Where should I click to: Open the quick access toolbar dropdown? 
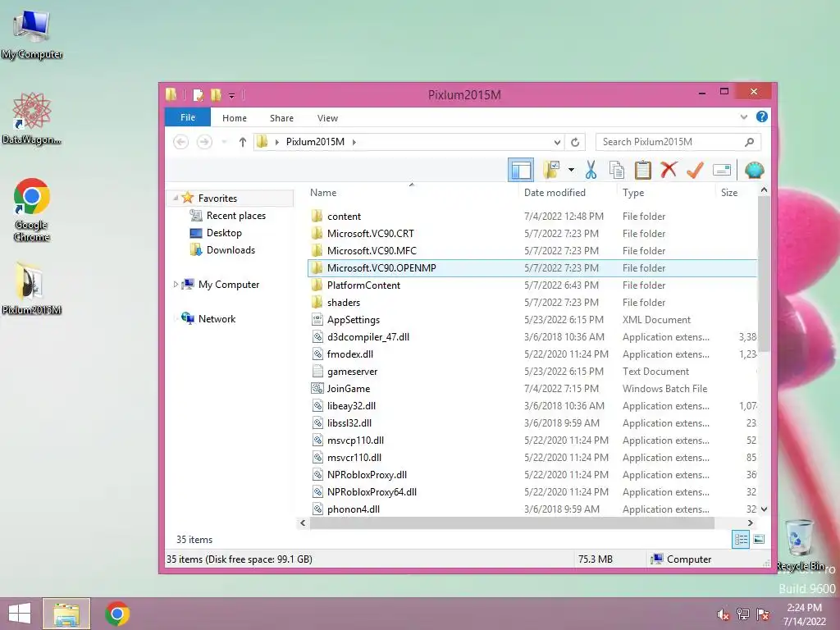[232, 96]
